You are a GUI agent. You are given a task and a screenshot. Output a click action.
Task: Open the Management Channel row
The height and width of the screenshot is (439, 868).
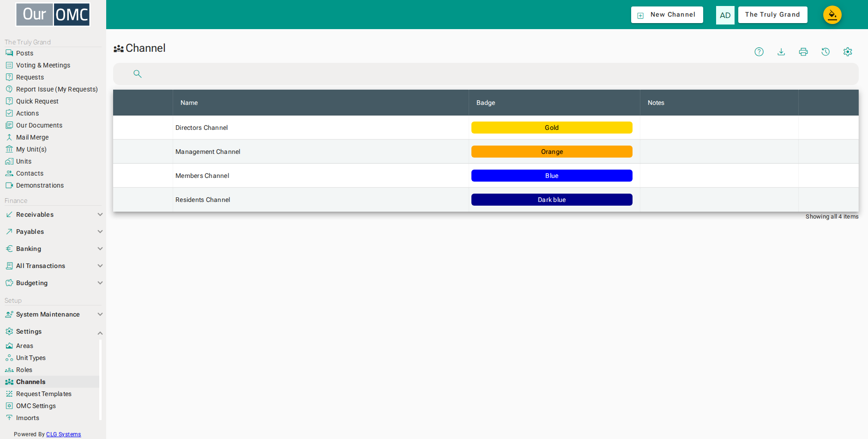(486, 152)
